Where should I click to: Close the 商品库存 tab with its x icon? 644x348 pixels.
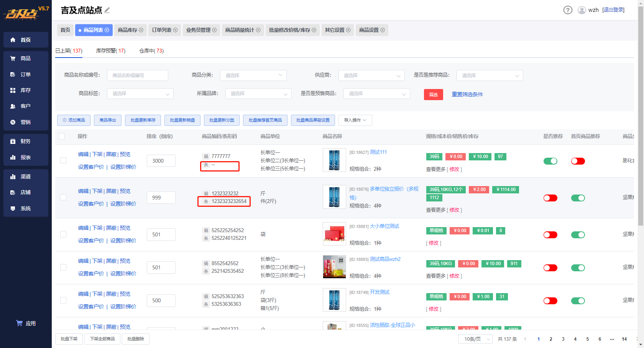click(x=141, y=30)
